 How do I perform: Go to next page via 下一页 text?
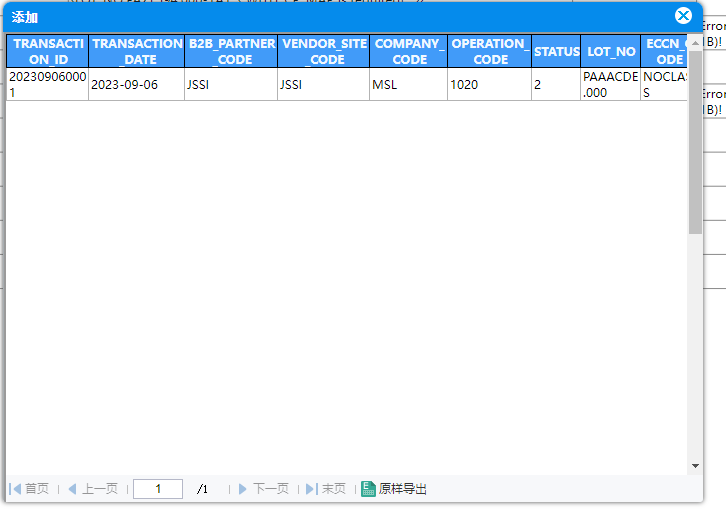[271, 488]
